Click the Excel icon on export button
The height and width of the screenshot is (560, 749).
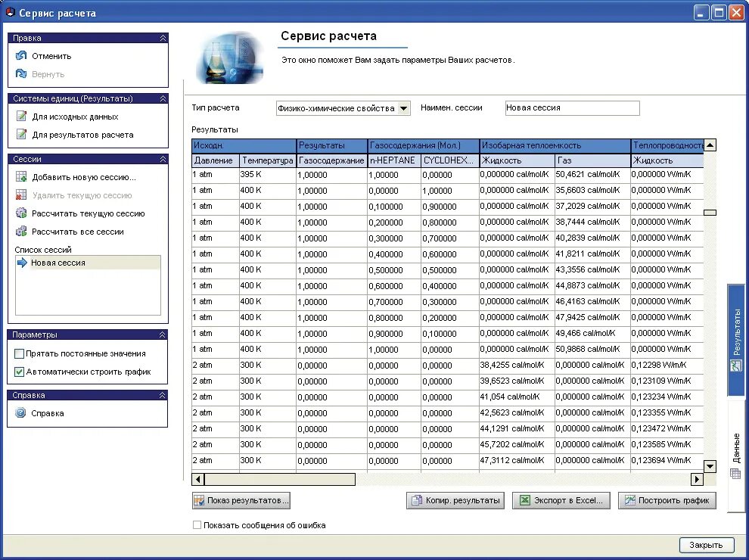click(x=525, y=500)
